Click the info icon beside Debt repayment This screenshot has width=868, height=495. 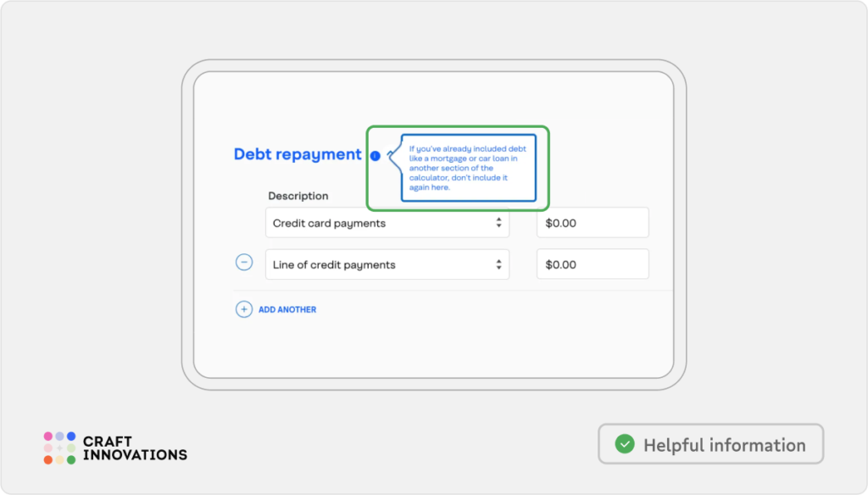coord(376,156)
